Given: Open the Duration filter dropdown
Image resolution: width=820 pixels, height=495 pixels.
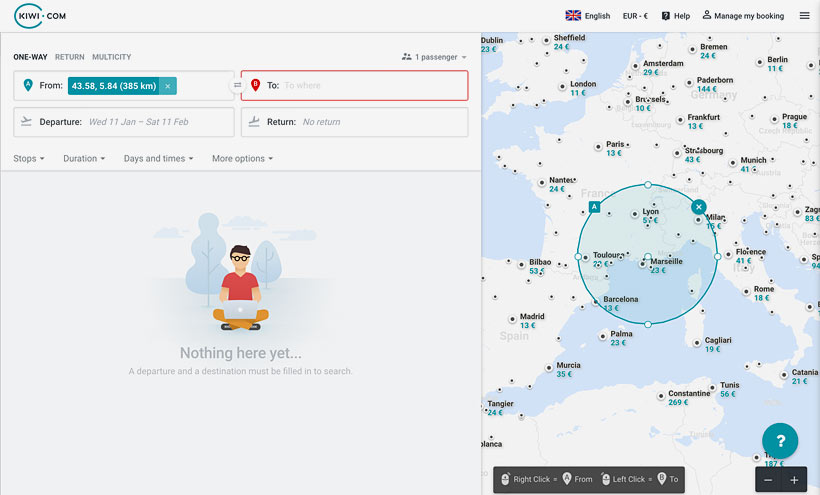Looking at the screenshot, I should point(84,158).
